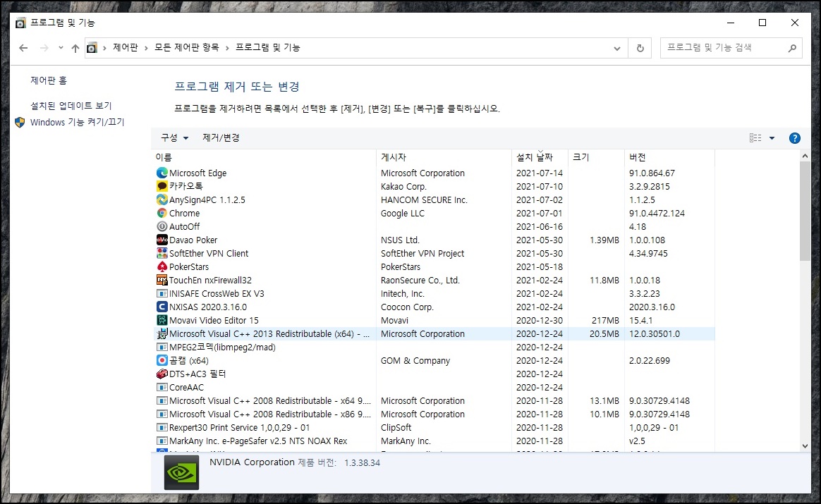821x504 pixels.
Task: Select the 217MB size cell
Action: click(605, 320)
